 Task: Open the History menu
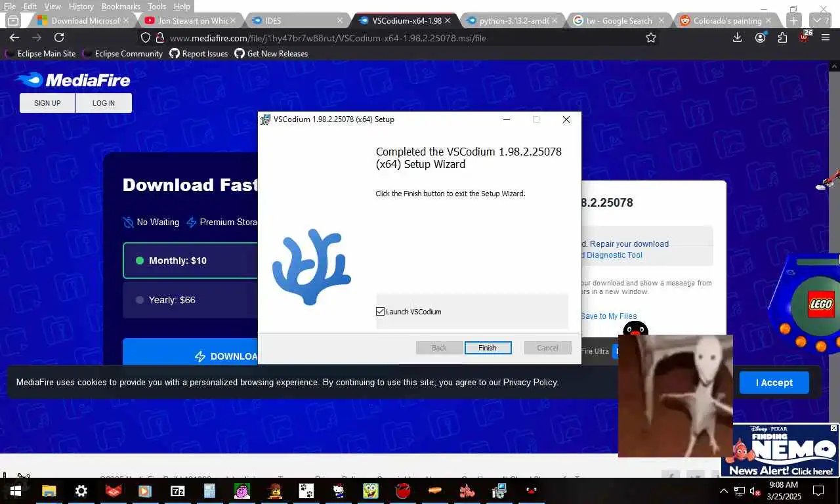coord(81,7)
